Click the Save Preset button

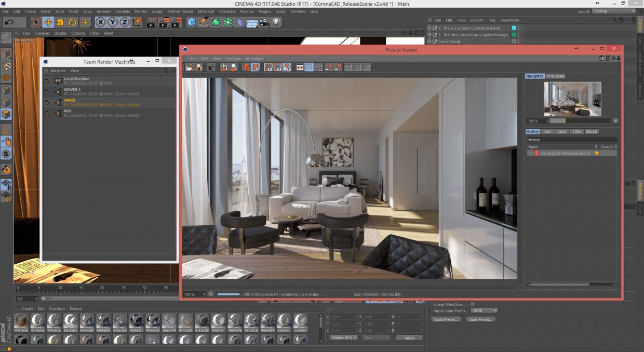(x=481, y=319)
